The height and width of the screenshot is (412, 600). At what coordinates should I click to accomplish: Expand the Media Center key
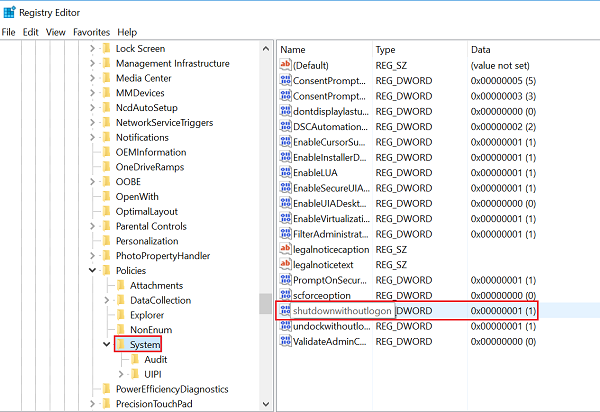click(x=92, y=78)
